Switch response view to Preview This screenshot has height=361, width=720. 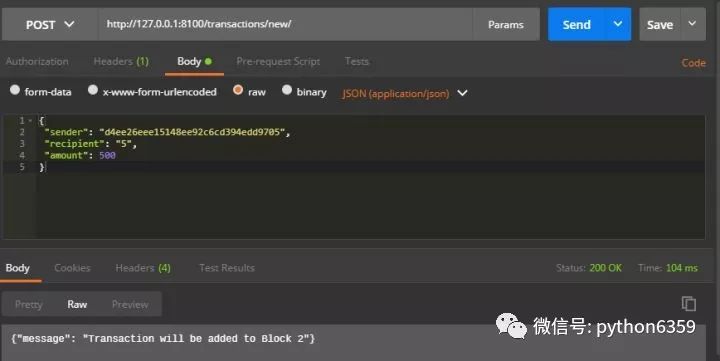point(130,305)
